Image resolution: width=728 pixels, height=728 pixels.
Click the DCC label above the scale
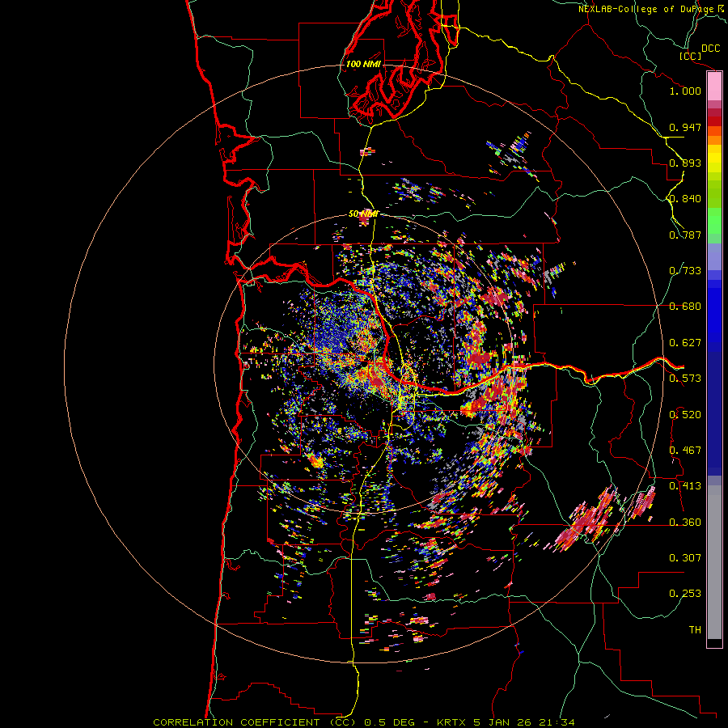pyautogui.click(x=710, y=49)
